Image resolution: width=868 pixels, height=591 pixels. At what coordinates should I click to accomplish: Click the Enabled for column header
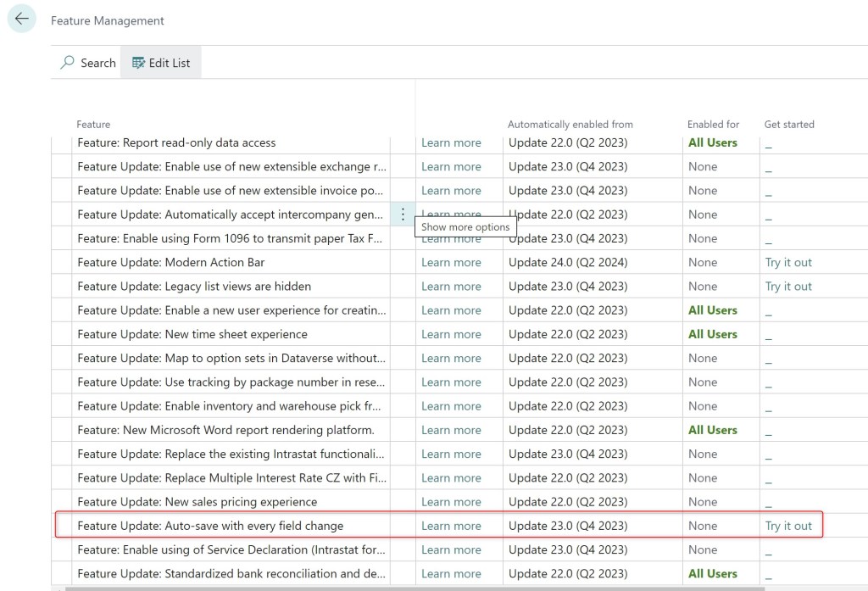click(x=713, y=125)
